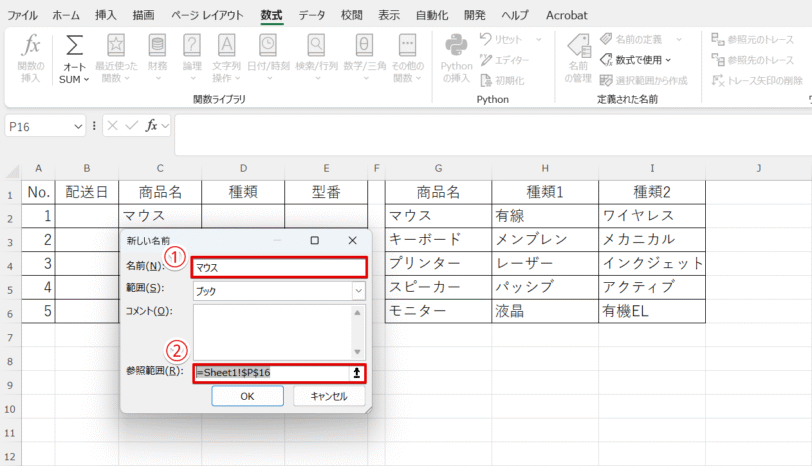Click the 名前(N) field containing マウス
The image size is (812, 466).
[279, 267]
